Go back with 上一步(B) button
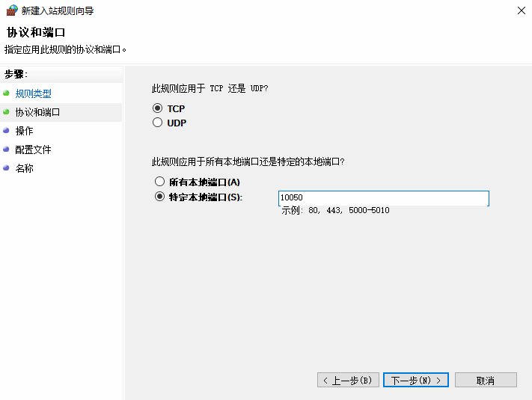Screen dimensions: 532x400 (348, 380)
